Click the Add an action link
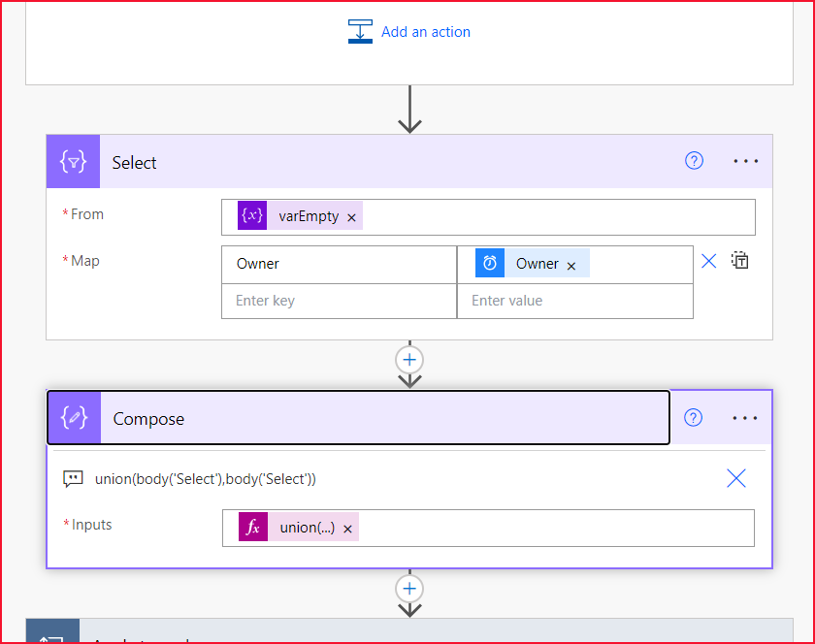815x644 pixels. point(425,32)
